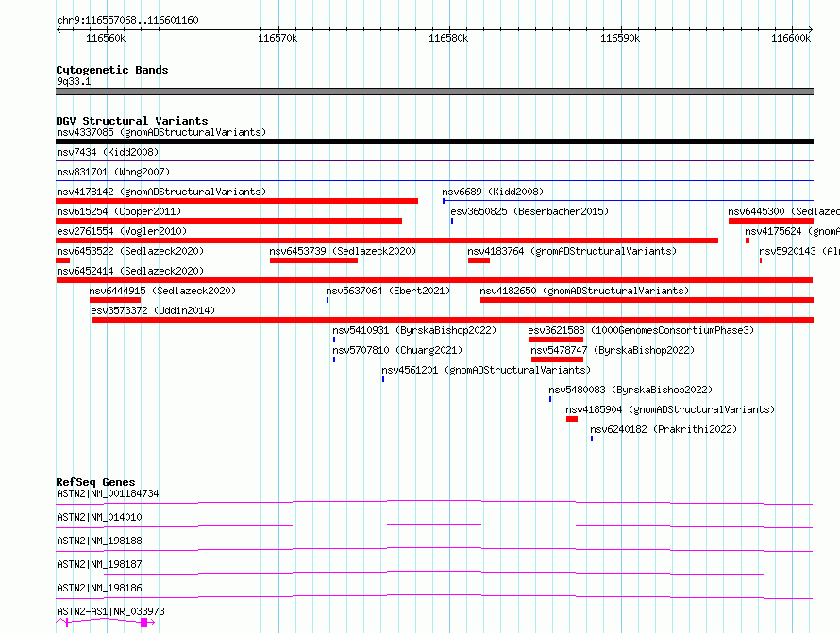Select nsv6240182 (Prakrithi2022) blue marker
840x633 pixels.
(592, 439)
